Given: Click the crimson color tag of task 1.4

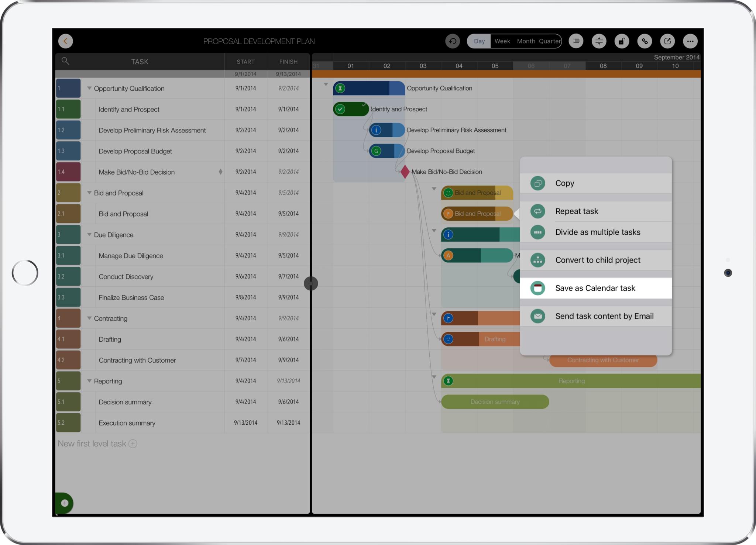Looking at the screenshot, I should (68, 172).
